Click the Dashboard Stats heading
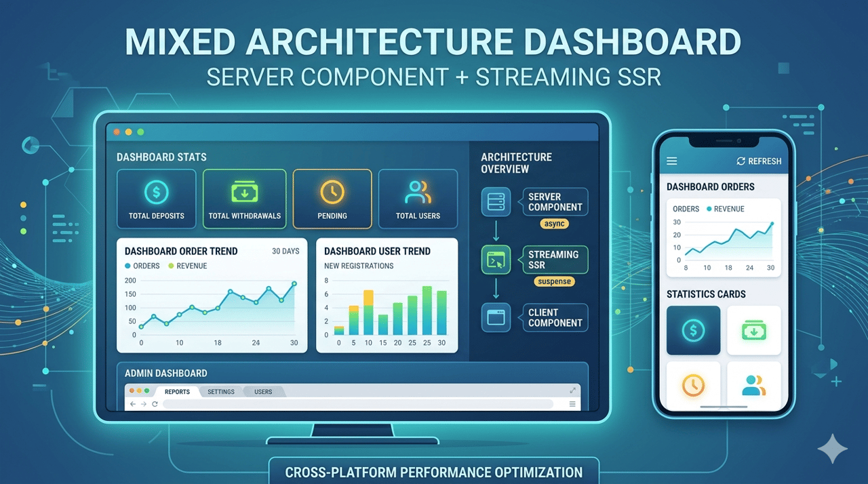This screenshot has width=868, height=484. point(161,157)
